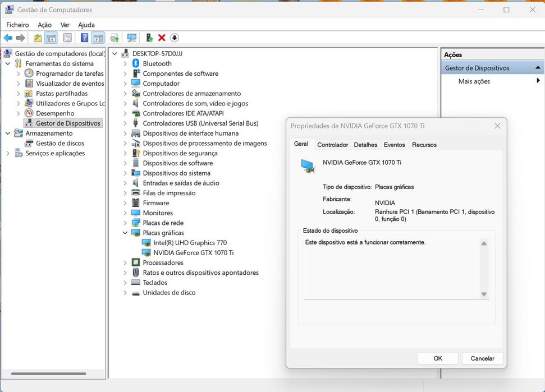
Task: Click the Desempenho performance icon
Action: click(29, 113)
